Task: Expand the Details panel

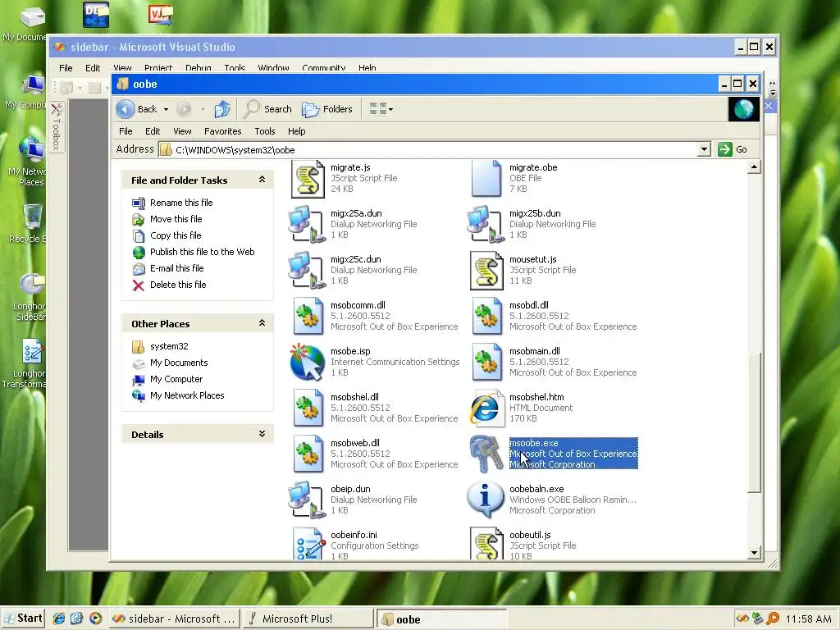Action: [x=262, y=434]
